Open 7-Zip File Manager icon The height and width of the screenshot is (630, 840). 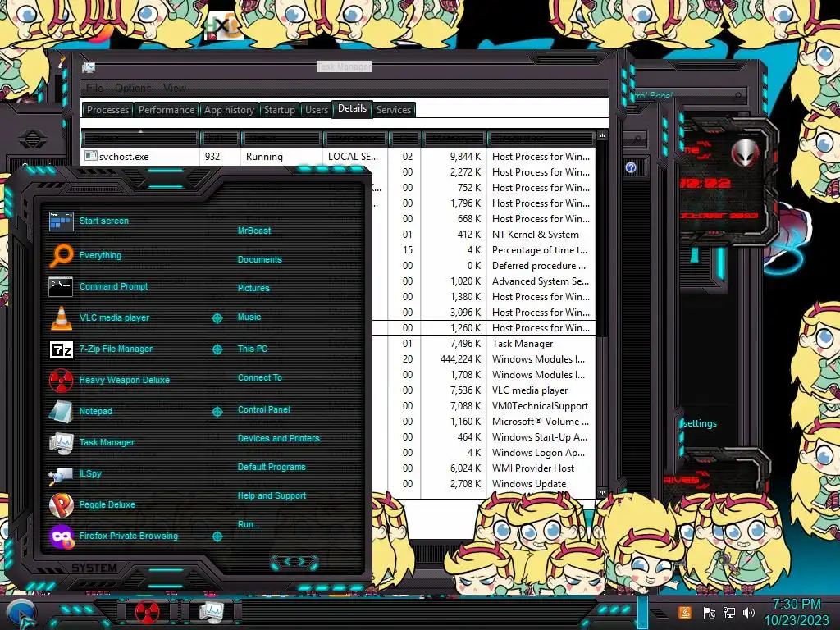(x=61, y=349)
